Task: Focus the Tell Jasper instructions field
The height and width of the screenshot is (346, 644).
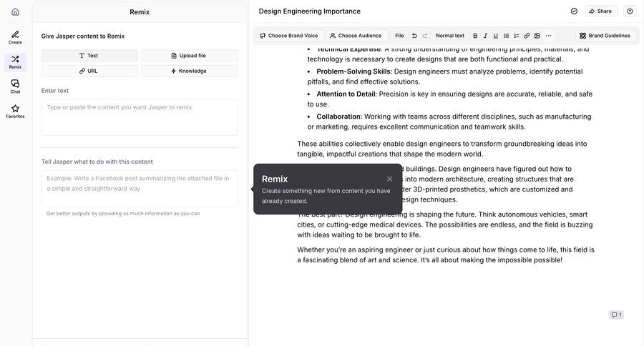Action: click(x=140, y=189)
